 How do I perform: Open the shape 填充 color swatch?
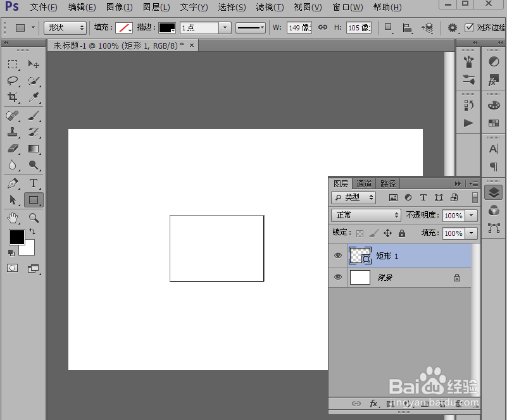coord(124,28)
